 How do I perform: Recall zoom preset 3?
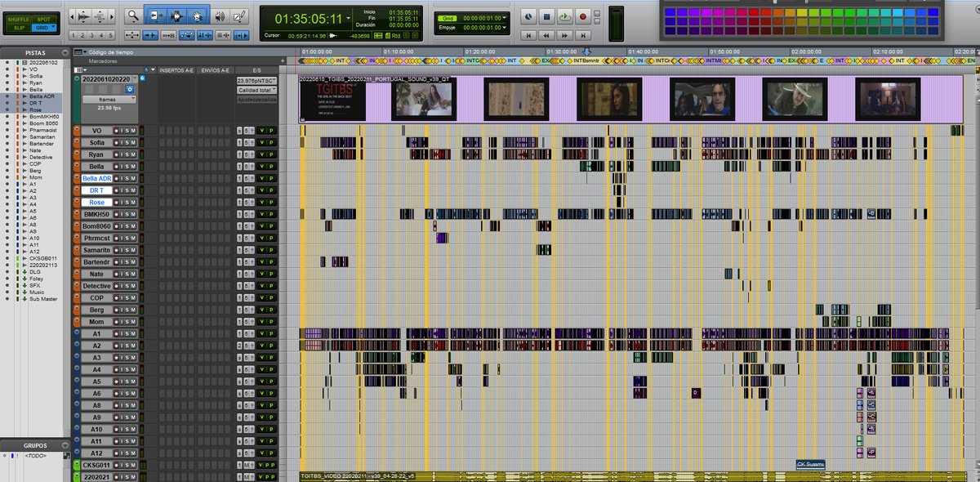point(91,35)
